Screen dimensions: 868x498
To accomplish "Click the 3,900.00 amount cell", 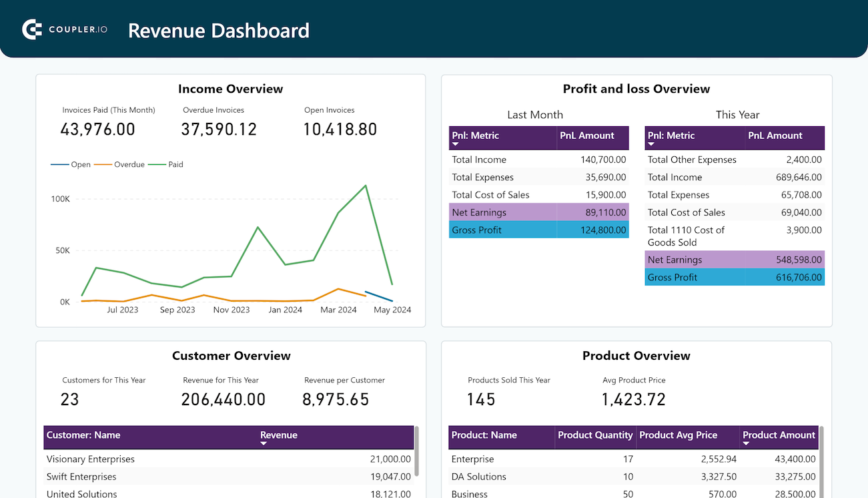I will 804,230.
